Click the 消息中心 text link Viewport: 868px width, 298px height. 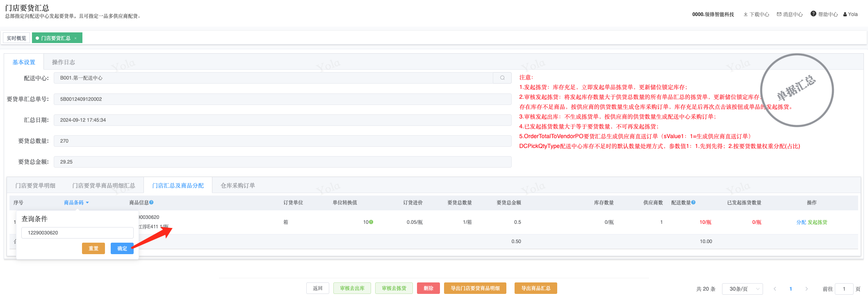click(793, 14)
